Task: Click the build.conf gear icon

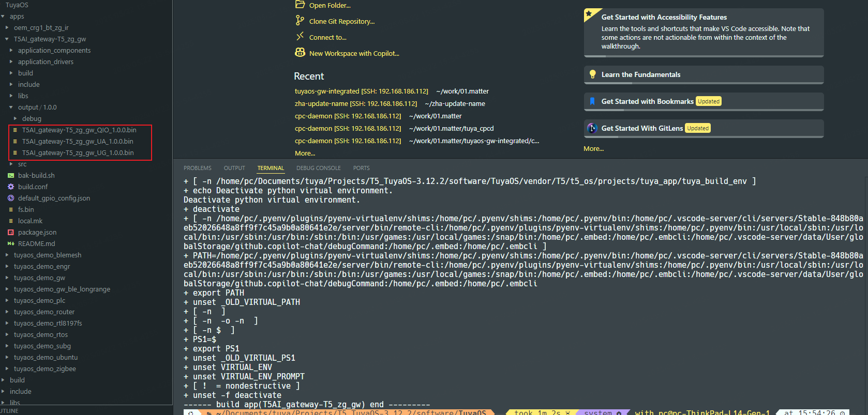Action: [x=11, y=187]
